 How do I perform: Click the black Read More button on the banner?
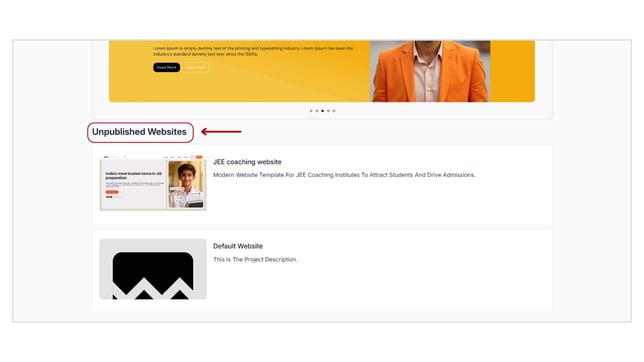click(x=166, y=67)
